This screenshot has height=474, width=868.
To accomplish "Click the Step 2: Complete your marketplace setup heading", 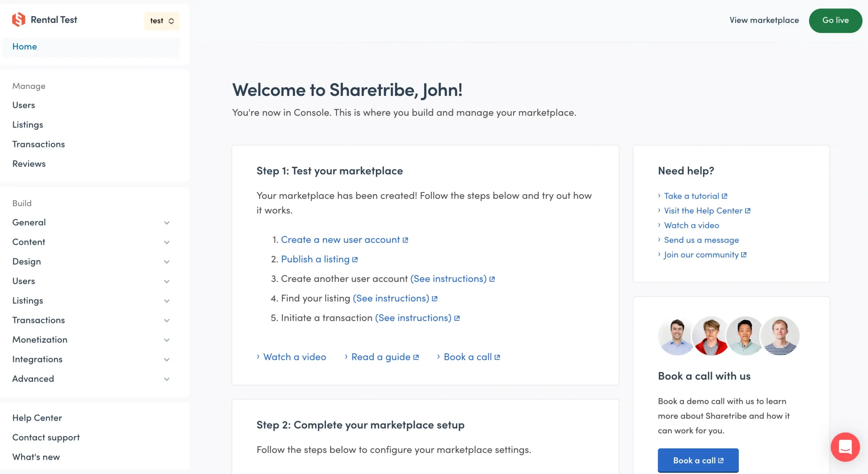I will click(360, 425).
